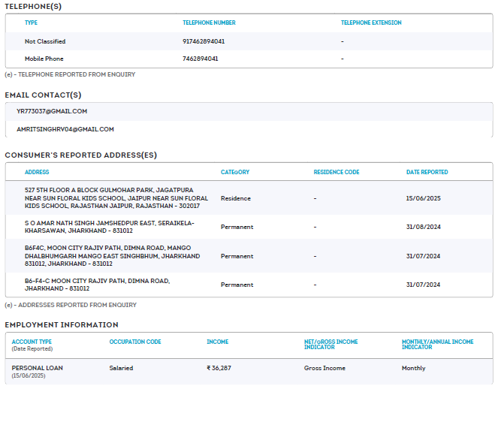This screenshot has height=425, width=504.
Task: Click the date 31/08/2024
Action: (423, 227)
